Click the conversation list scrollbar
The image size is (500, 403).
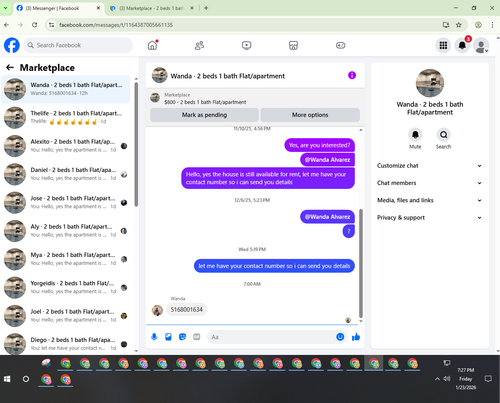pyautogui.click(x=136, y=144)
